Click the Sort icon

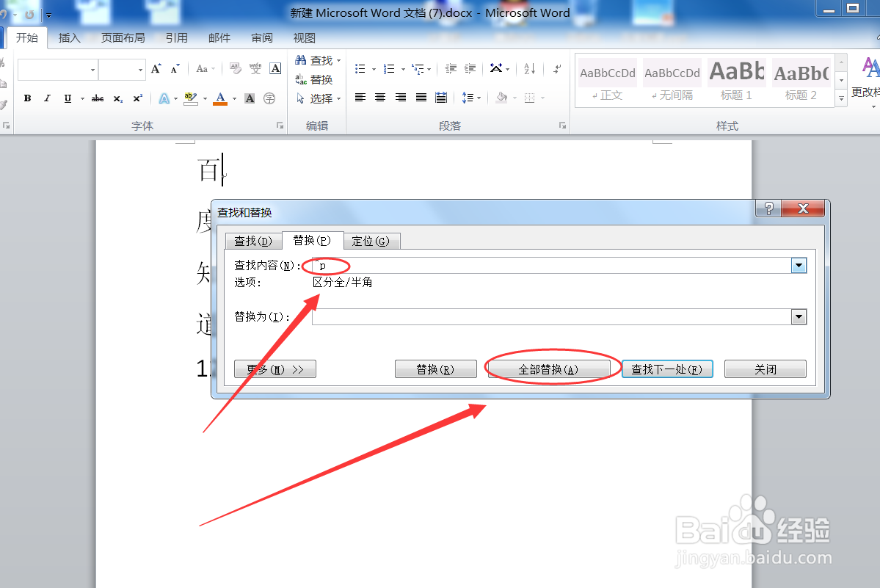click(529, 68)
